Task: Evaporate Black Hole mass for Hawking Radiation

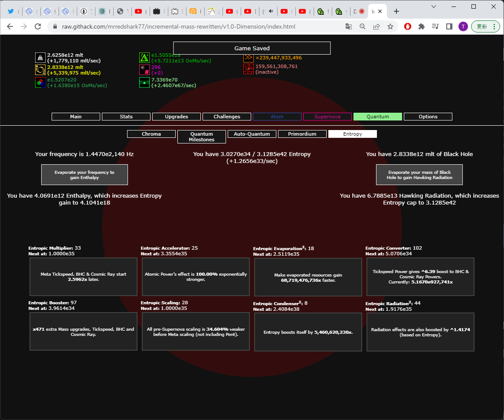Action: (419, 175)
